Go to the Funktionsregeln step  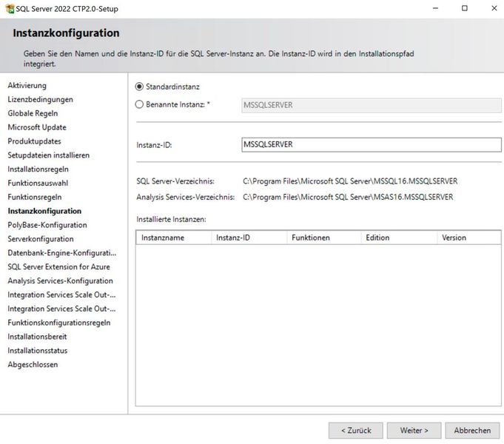coord(35,197)
